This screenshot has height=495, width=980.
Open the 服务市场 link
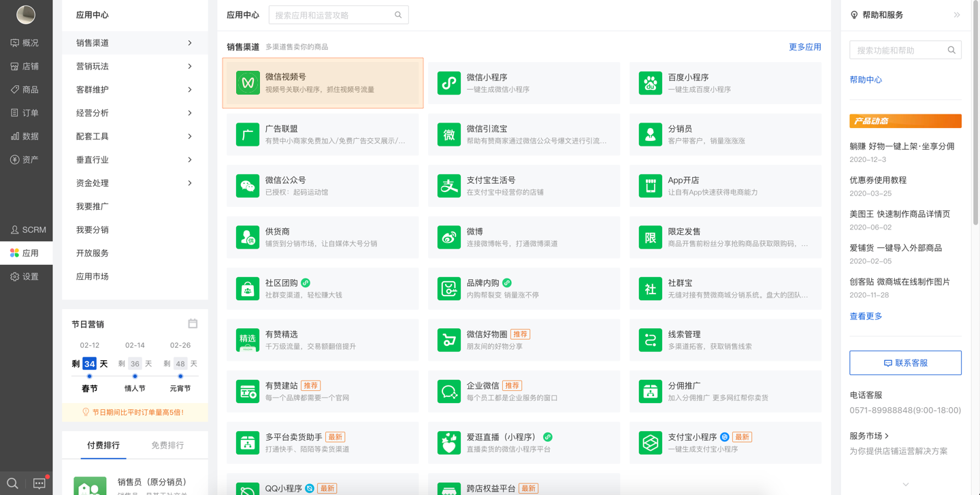click(869, 436)
